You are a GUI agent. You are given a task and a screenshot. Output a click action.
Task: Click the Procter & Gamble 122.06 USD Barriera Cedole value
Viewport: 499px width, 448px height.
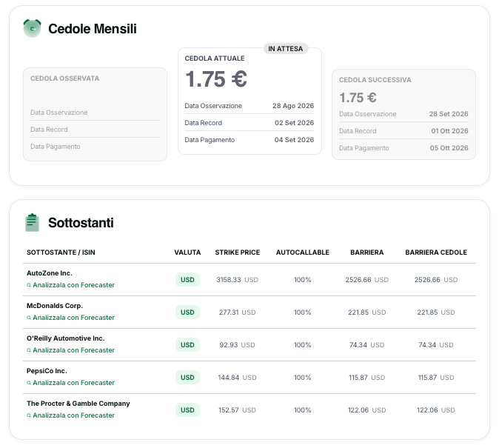click(436, 410)
